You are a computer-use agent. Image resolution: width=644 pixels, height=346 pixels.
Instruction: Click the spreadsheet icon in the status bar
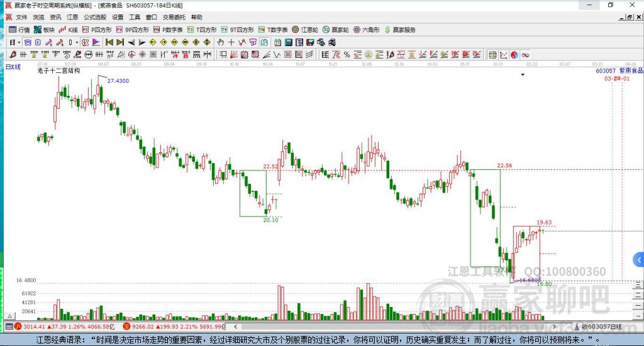pos(9,326)
